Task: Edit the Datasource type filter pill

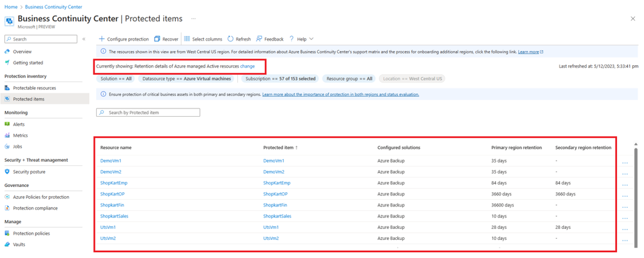Action: [188, 79]
